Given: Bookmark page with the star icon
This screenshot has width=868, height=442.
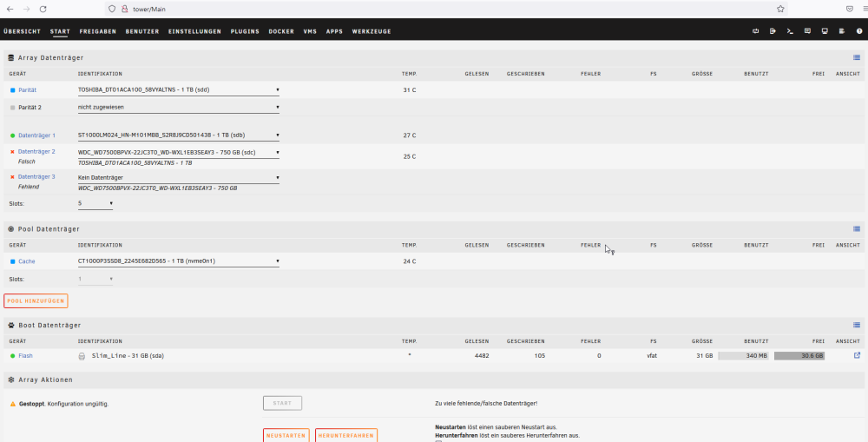Looking at the screenshot, I should 780,9.
